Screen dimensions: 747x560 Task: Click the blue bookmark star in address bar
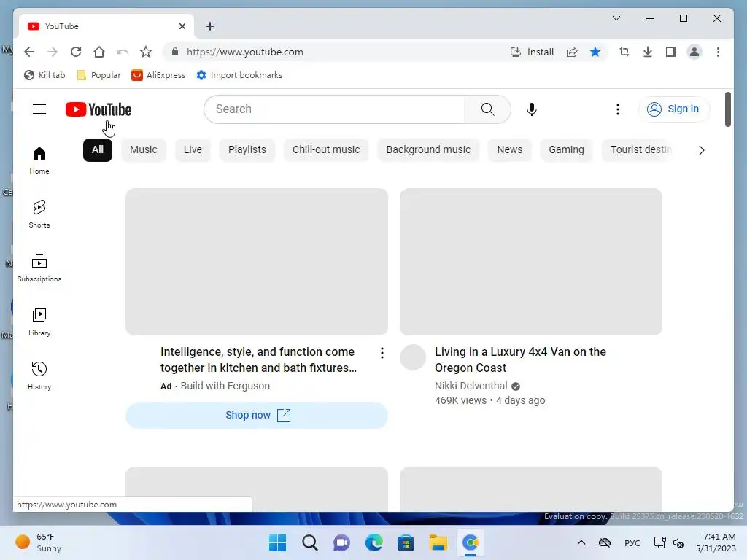tap(595, 52)
